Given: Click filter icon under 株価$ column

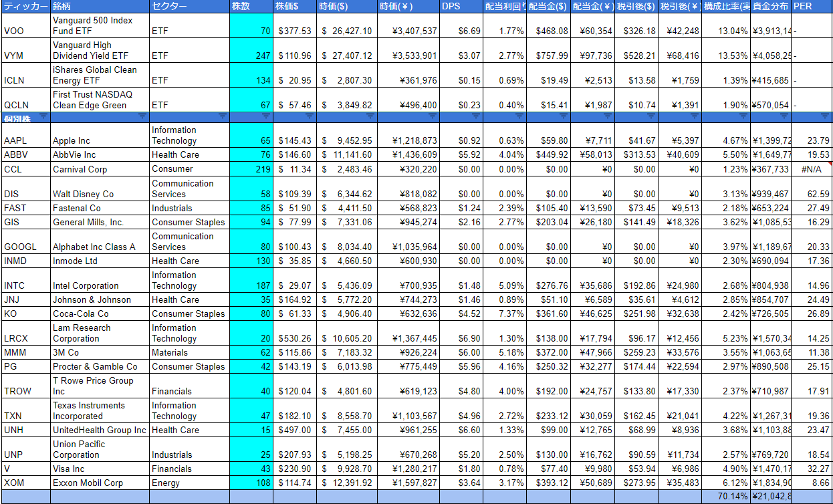Looking at the screenshot, I should [x=309, y=116].
